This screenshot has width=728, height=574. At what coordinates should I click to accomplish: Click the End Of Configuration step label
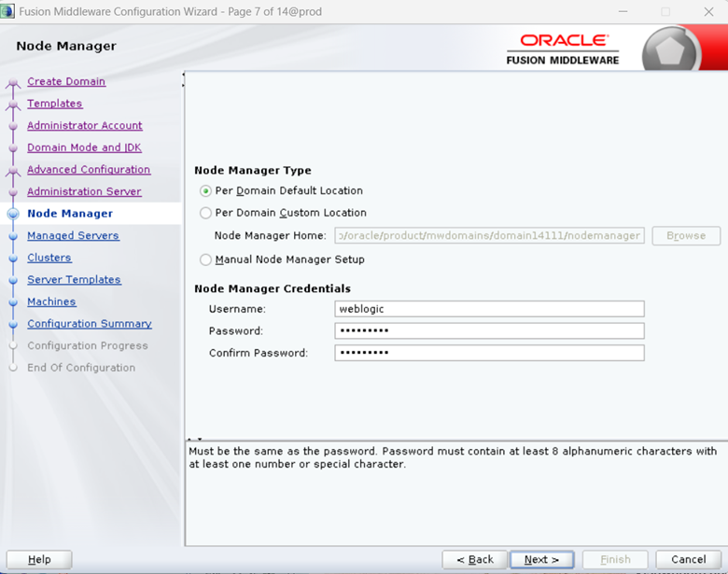tap(81, 368)
